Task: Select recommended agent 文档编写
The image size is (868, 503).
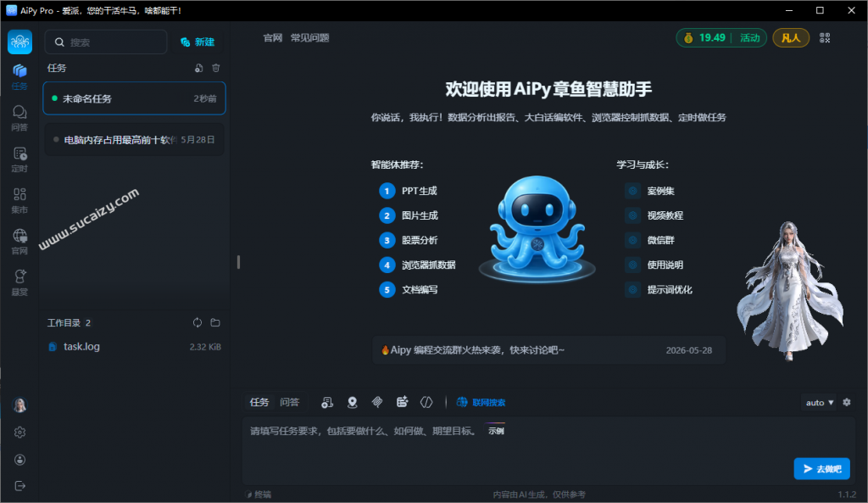Action: point(409,290)
